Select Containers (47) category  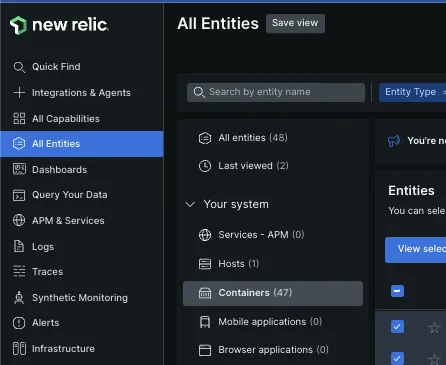(x=273, y=293)
